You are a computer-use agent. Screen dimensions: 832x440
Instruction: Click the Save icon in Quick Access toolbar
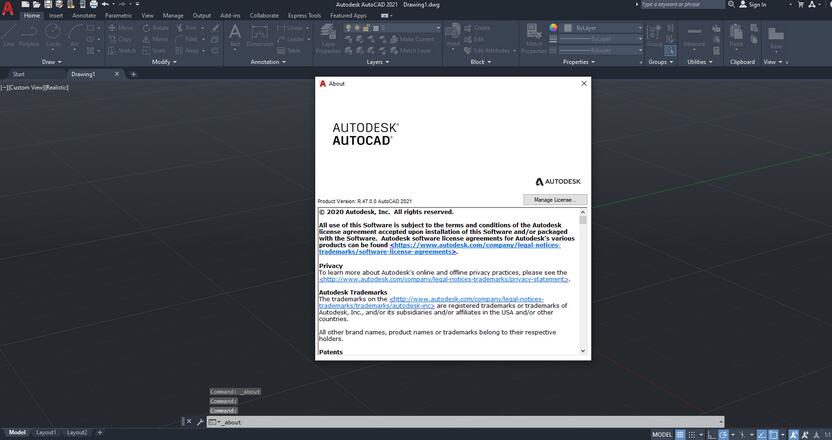click(48, 4)
